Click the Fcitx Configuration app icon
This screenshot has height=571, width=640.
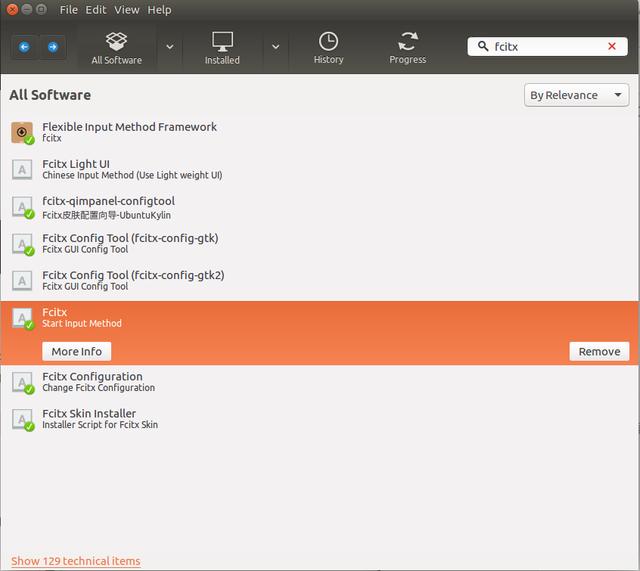coord(22,382)
